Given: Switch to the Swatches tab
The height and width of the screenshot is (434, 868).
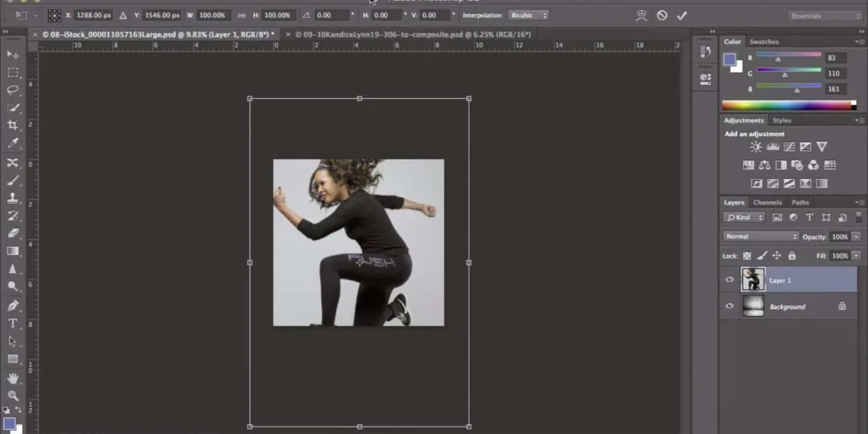Looking at the screenshot, I should [764, 42].
